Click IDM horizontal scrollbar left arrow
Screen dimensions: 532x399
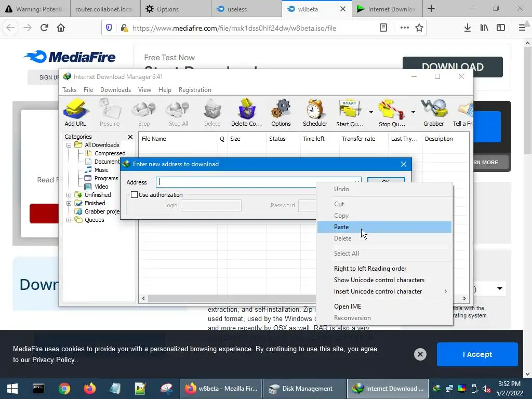pos(143,299)
